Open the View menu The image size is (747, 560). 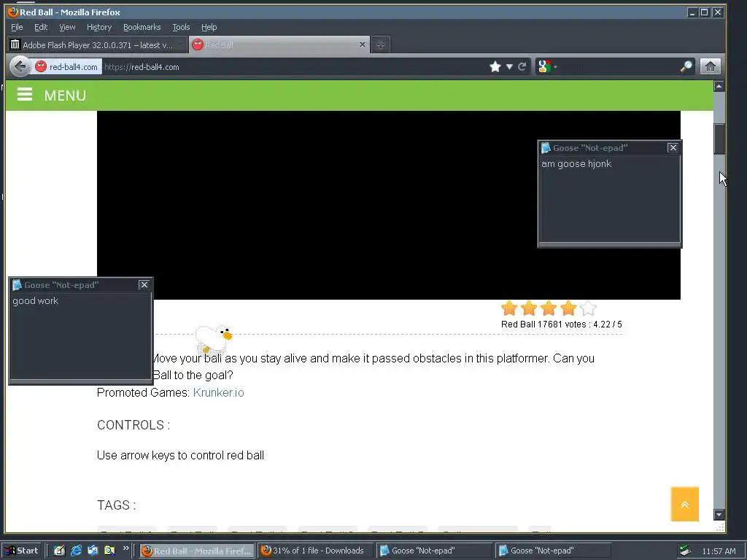coord(67,27)
